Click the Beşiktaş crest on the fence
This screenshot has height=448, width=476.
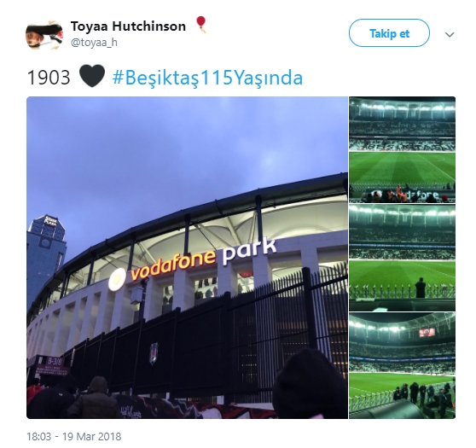click(x=154, y=353)
